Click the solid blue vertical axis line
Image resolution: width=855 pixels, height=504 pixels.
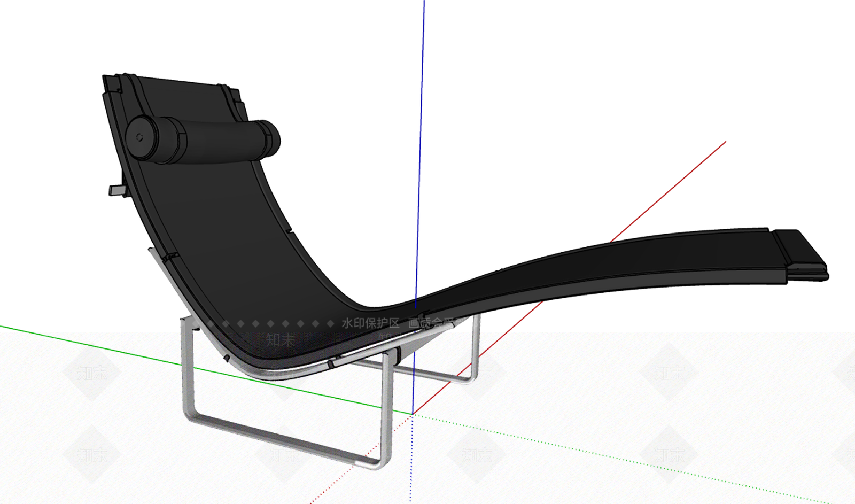[419, 150]
